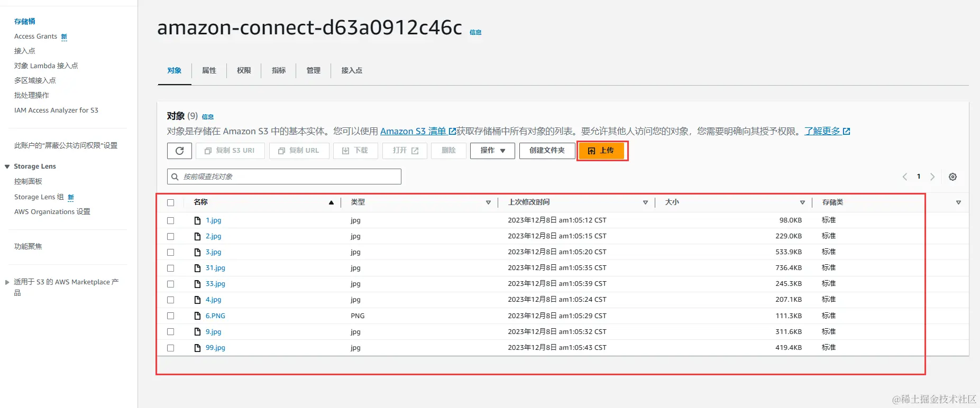Open the 6.PNG object link

coord(215,316)
